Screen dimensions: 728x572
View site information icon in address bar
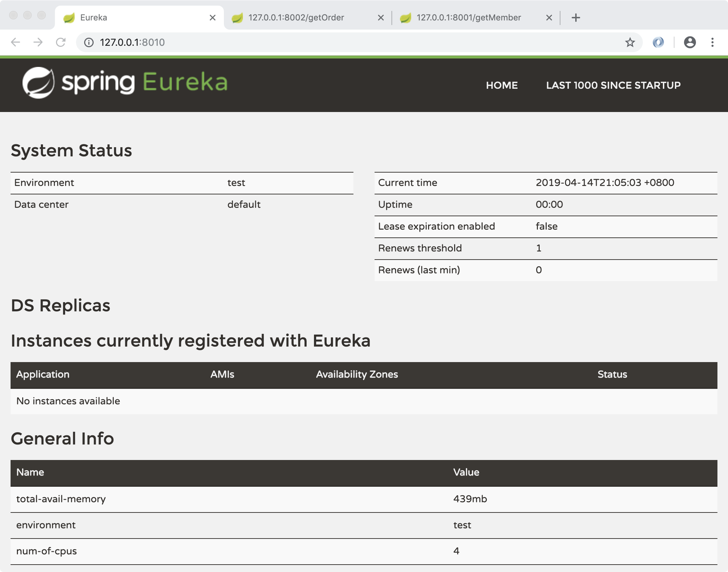[89, 42]
